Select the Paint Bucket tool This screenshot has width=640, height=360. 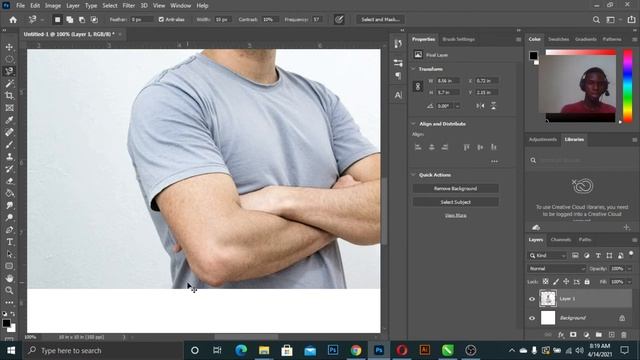(9, 193)
